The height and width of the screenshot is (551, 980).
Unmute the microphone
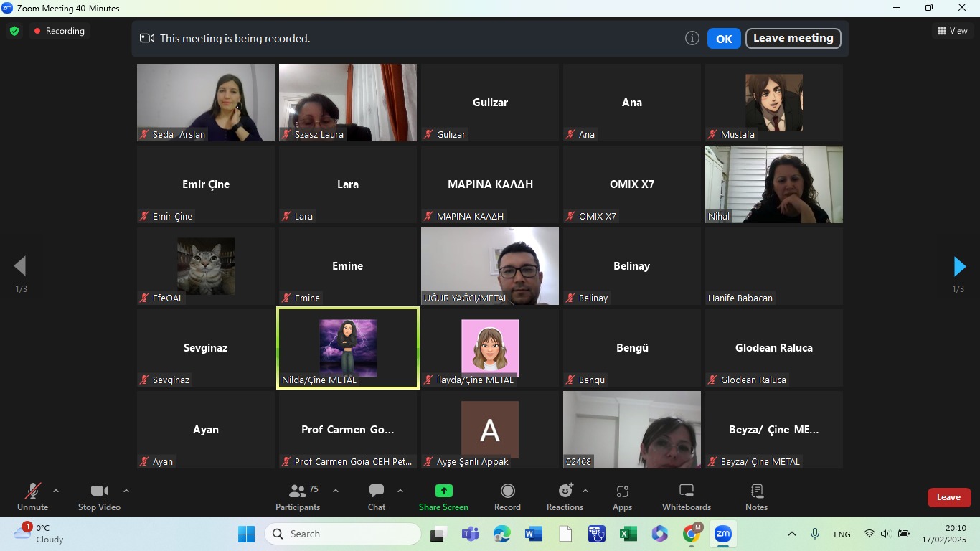(33, 497)
